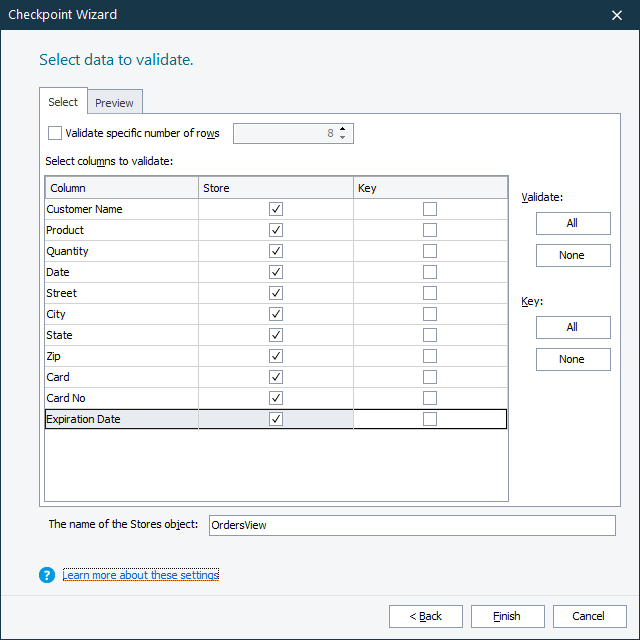Click None under Key section
The image size is (640, 640).
point(572,359)
